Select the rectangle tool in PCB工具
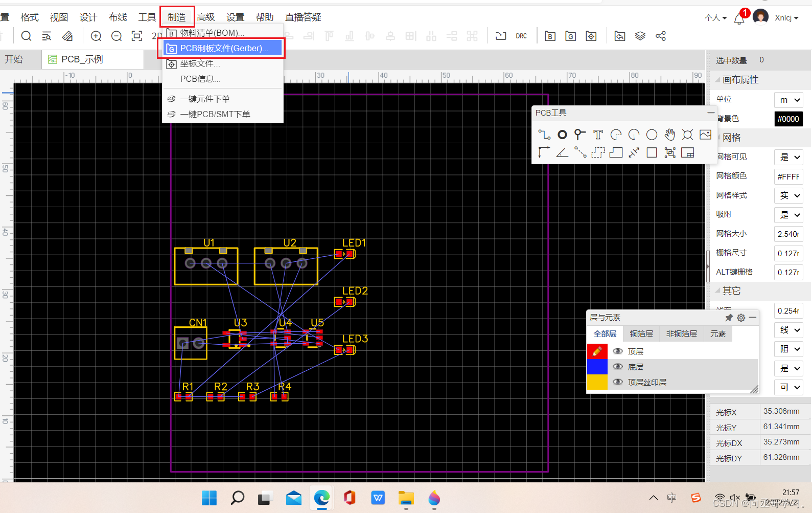 pyautogui.click(x=652, y=152)
